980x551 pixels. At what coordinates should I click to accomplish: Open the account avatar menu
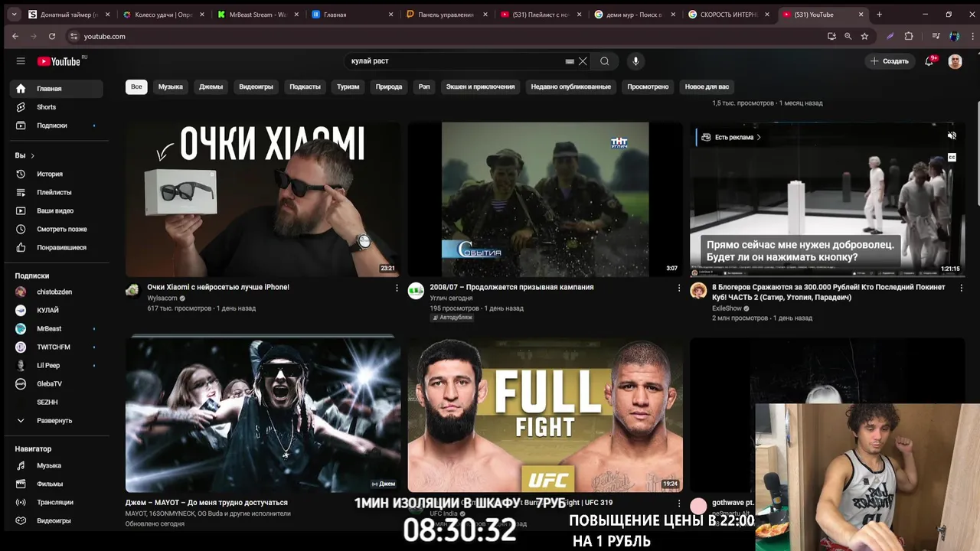click(955, 61)
